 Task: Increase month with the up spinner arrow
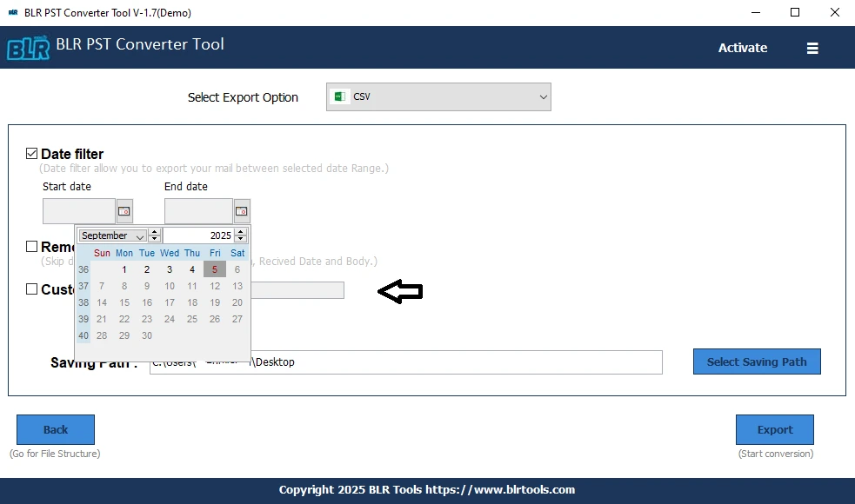154,231
